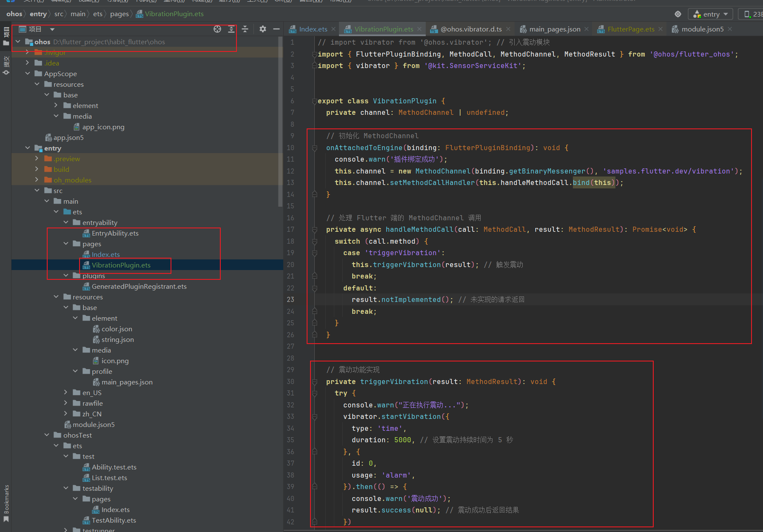Close the Index.ets editor tab

pyautogui.click(x=333, y=29)
